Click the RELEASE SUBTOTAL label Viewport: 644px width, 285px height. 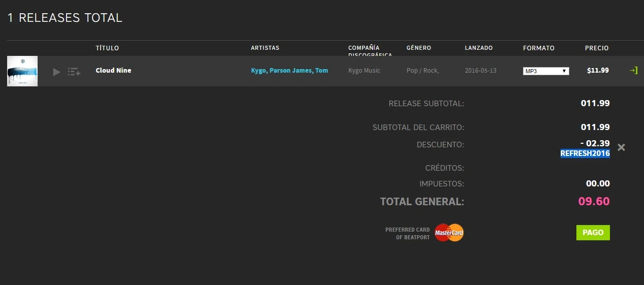[x=426, y=104]
